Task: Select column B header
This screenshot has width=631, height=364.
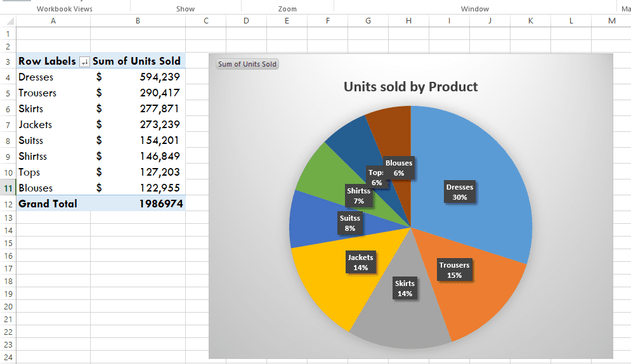Action: 138,21
